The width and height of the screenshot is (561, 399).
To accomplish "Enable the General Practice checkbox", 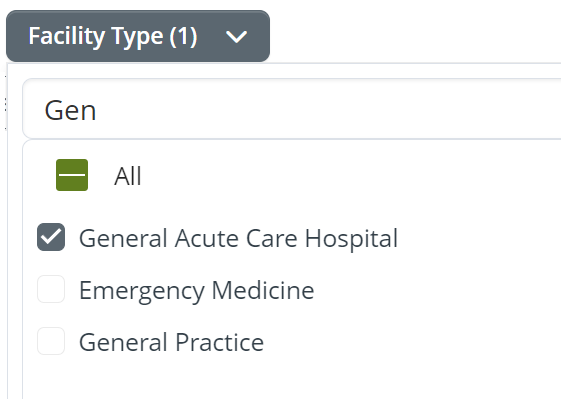I will tap(51, 341).
